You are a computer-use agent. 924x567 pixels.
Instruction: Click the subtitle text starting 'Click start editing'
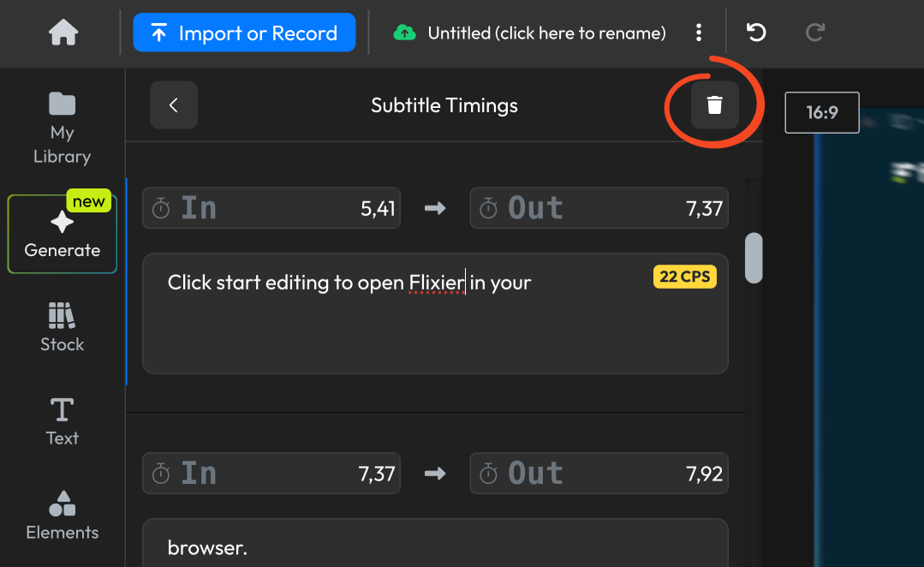pyautogui.click(x=349, y=283)
